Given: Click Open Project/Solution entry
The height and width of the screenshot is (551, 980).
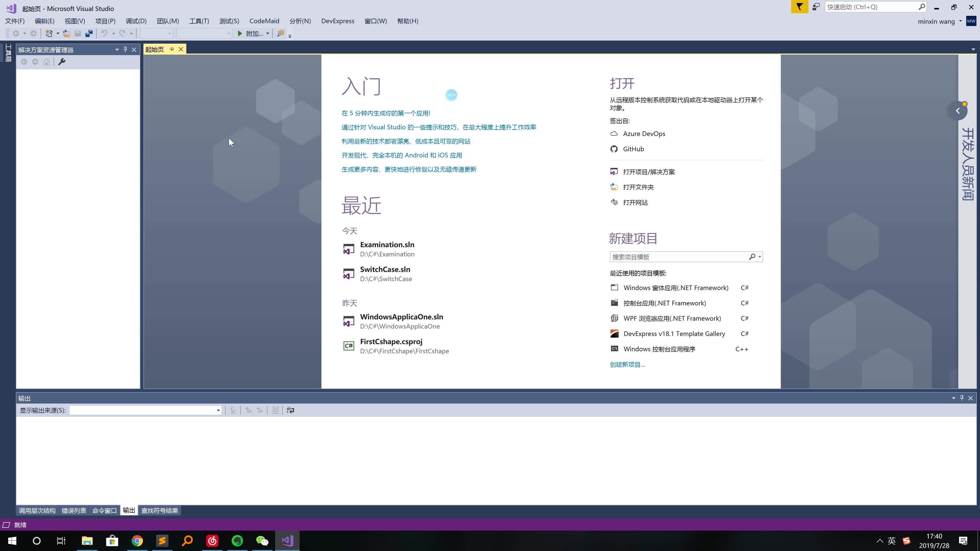Looking at the screenshot, I should click(x=642, y=172).
